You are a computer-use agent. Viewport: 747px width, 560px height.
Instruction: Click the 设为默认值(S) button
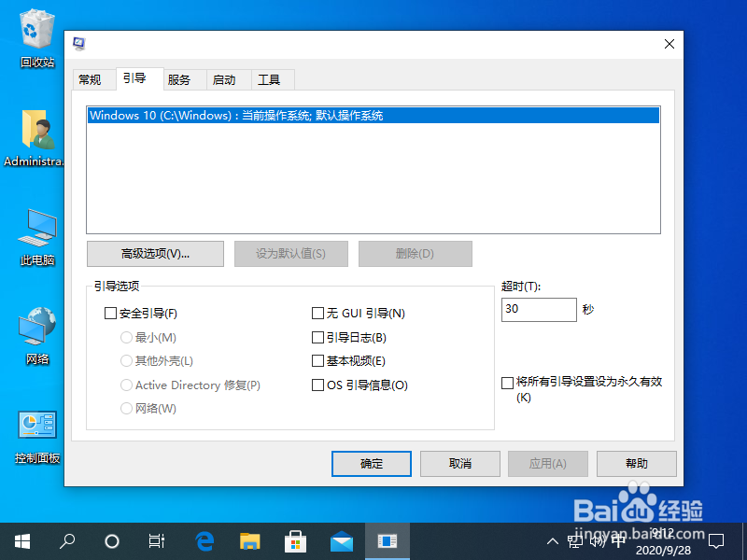(x=291, y=254)
